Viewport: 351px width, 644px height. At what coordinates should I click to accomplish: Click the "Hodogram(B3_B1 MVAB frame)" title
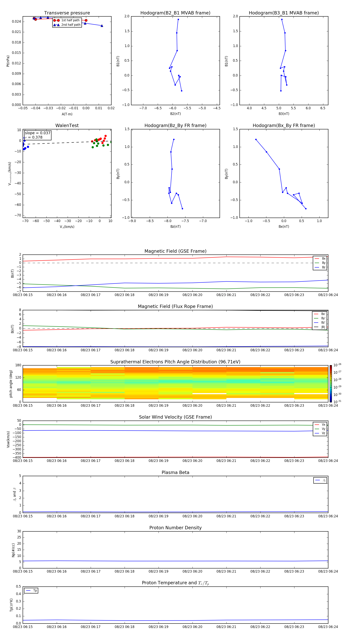[x=284, y=13]
